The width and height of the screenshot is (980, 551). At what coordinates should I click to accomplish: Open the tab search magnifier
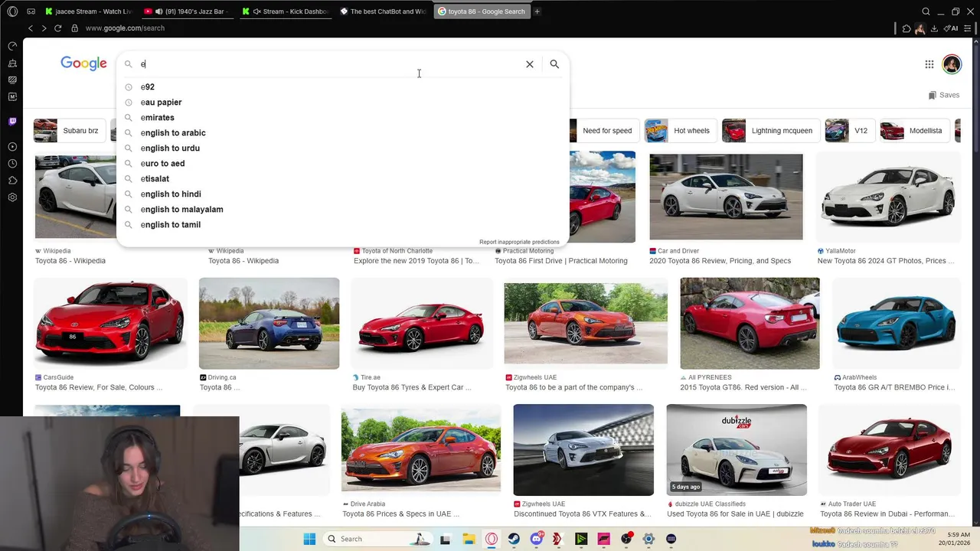[926, 11]
